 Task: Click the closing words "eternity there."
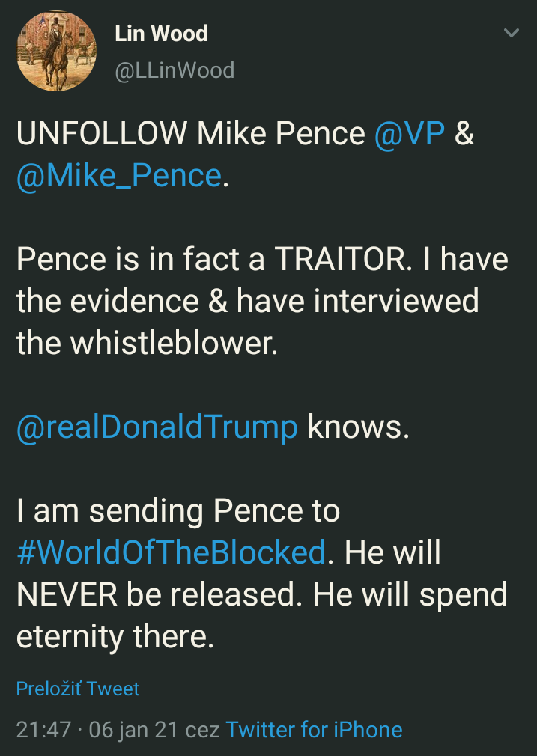(115, 636)
